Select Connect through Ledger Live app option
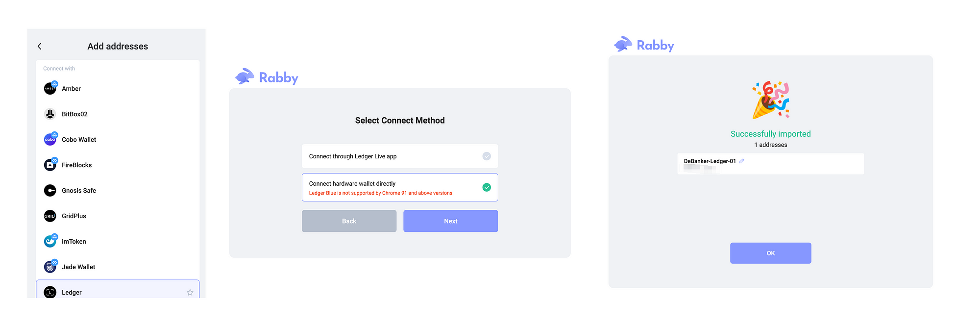 click(x=400, y=156)
